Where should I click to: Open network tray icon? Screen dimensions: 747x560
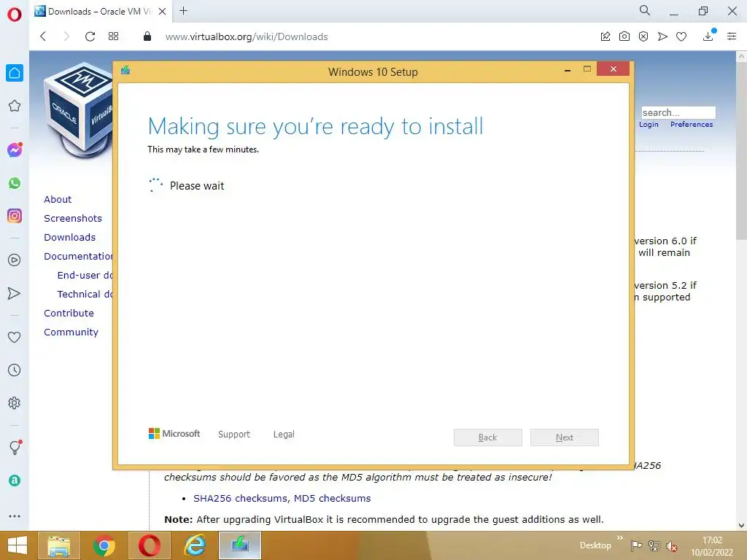pos(654,545)
